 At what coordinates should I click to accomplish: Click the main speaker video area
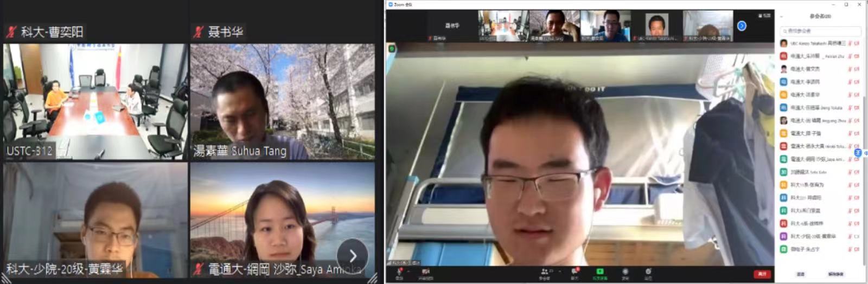pos(580,154)
